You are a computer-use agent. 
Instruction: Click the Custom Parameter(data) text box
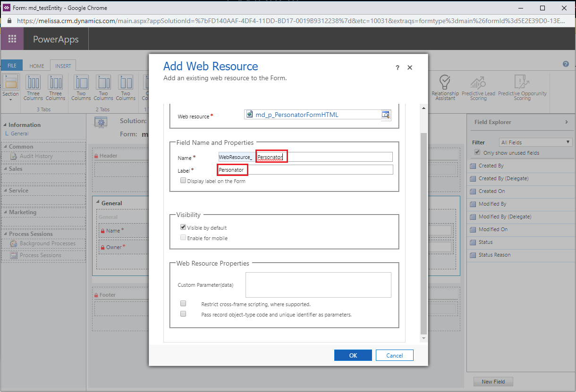(318, 285)
